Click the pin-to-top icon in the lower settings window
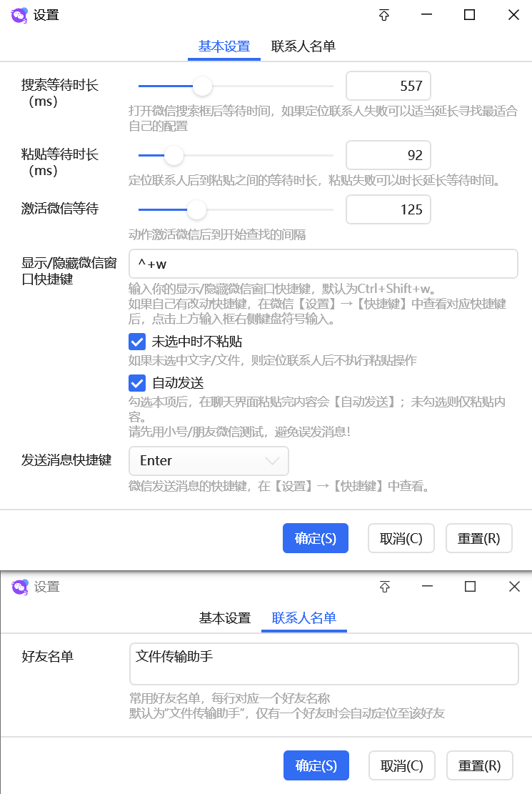Image resolution: width=532 pixels, height=794 pixels. point(385,587)
